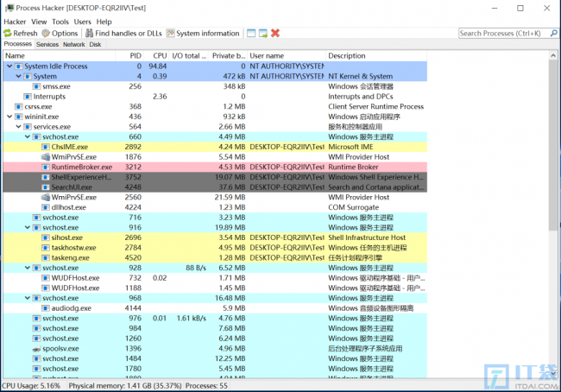The image size is (561, 392).
Task: Open System information window
Action: pos(203,34)
